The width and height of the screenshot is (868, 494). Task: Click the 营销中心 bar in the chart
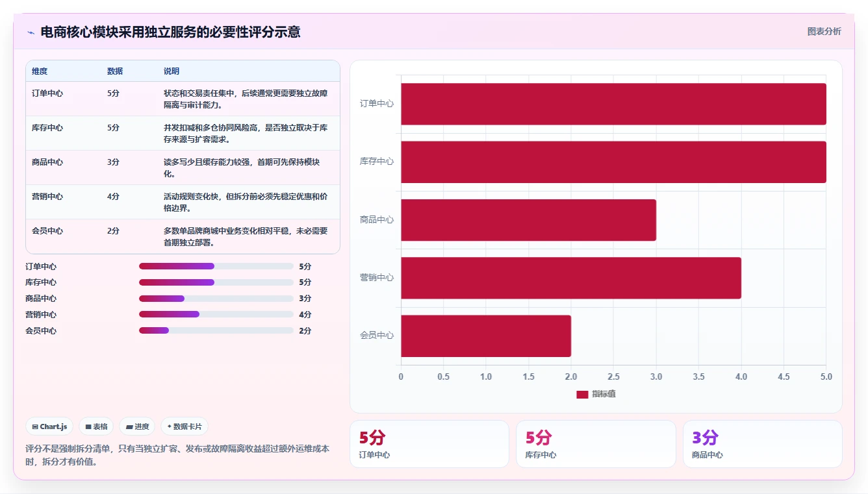pos(571,278)
